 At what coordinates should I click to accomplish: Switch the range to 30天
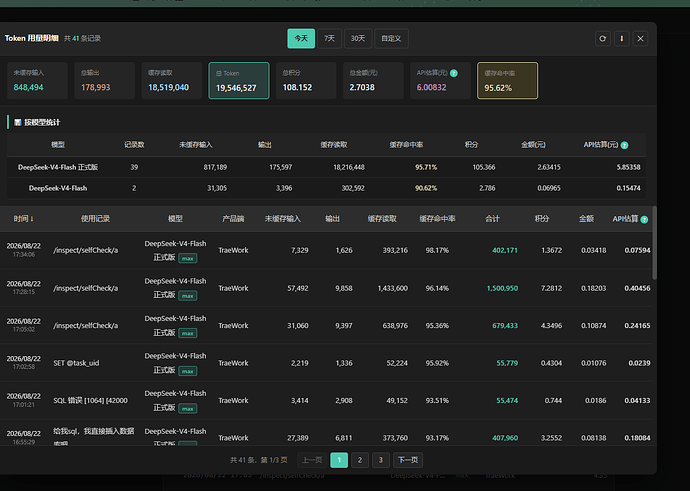point(358,39)
